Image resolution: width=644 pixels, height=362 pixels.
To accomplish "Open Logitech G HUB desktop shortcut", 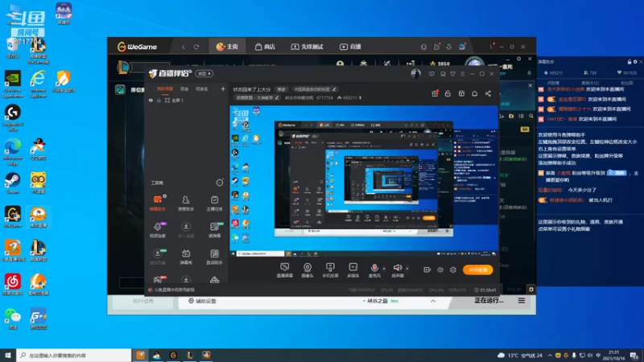I will pyautogui.click(x=12, y=118).
